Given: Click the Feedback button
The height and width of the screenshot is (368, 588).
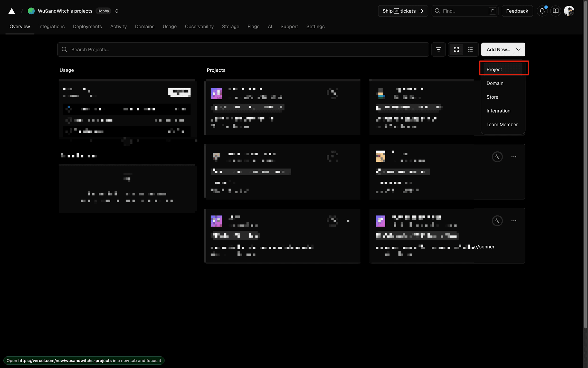Looking at the screenshot, I should [517, 11].
